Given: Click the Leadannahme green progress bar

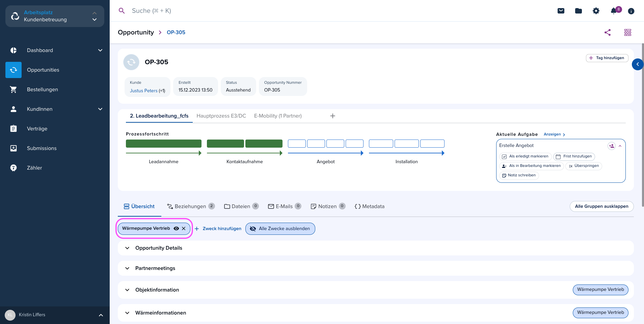Looking at the screenshot, I should click(164, 144).
